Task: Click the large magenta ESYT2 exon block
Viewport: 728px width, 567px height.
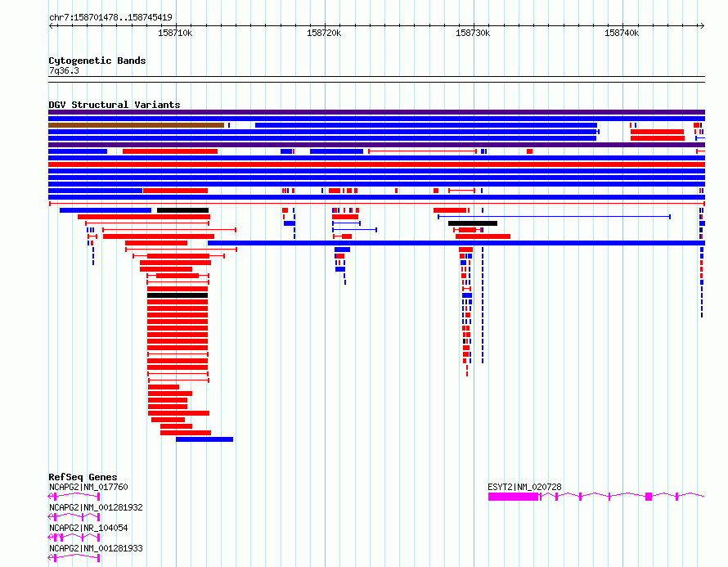Action: pyautogui.click(x=513, y=497)
